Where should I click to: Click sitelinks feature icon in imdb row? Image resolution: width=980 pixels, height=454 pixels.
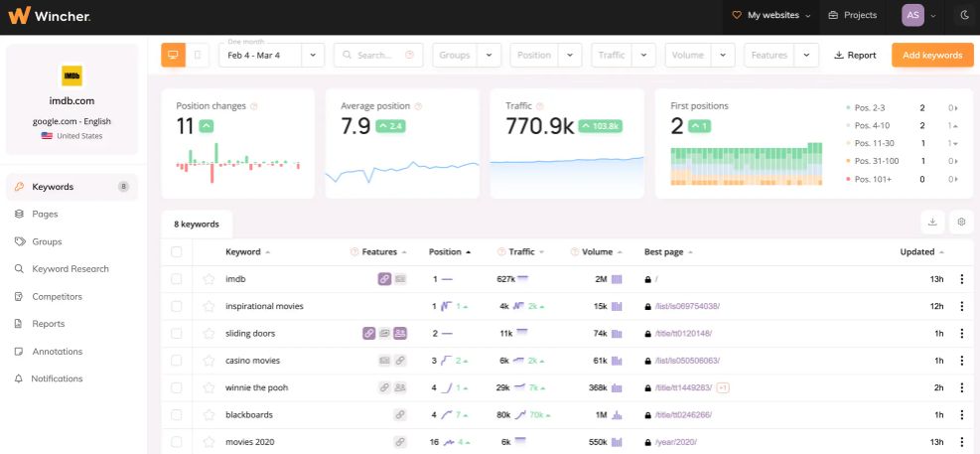[384, 279]
